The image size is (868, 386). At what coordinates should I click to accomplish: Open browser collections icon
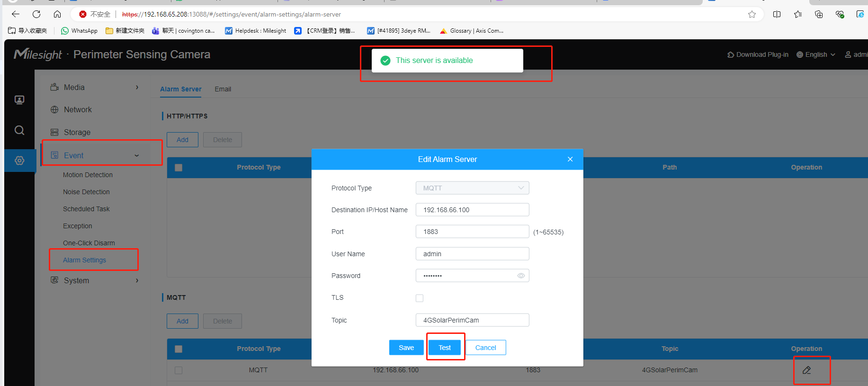point(819,14)
